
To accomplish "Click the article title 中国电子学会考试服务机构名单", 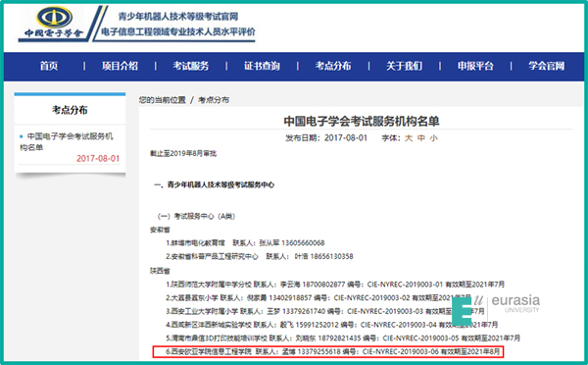I will tap(362, 121).
